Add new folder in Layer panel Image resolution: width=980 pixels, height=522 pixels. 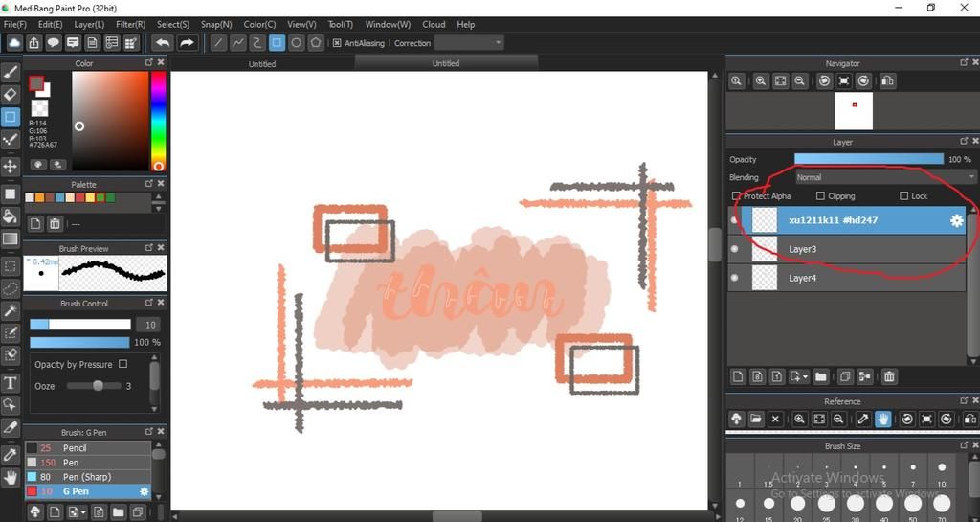(x=820, y=377)
